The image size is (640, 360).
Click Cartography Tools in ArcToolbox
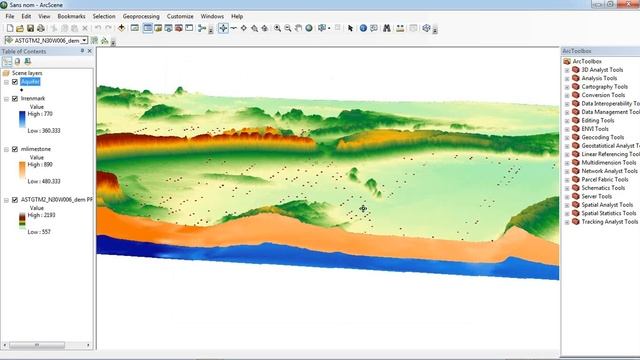point(604,87)
